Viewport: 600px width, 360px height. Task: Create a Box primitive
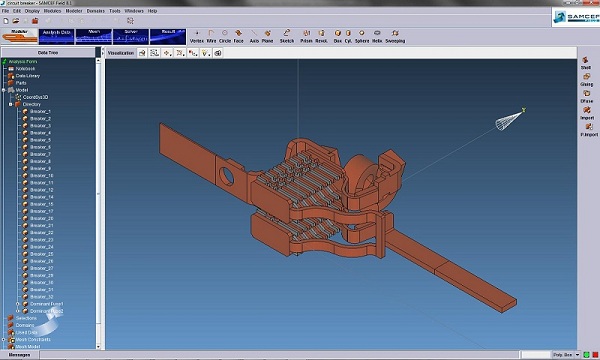click(x=338, y=36)
